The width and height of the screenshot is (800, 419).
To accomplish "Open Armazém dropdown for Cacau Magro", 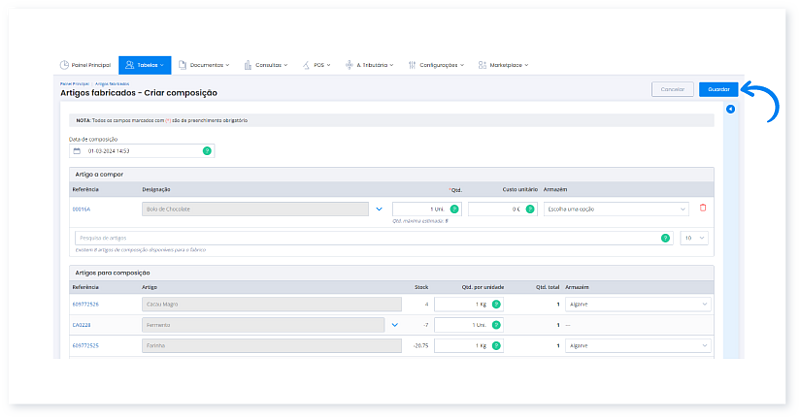I will tap(637, 304).
